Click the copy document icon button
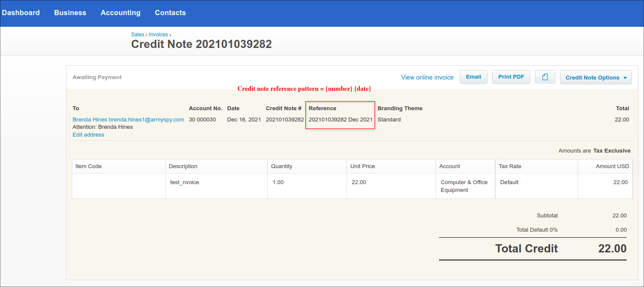The height and width of the screenshot is (287, 644). [545, 77]
